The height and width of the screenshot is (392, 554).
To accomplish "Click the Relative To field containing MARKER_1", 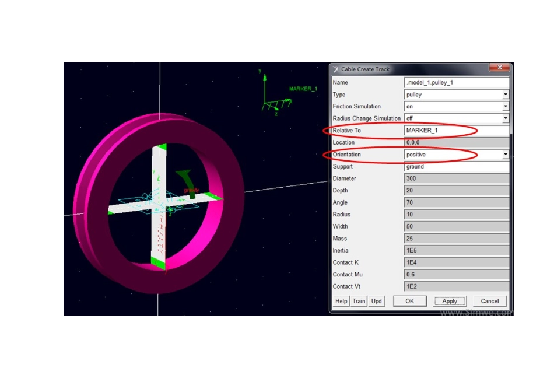I will pos(456,131).
